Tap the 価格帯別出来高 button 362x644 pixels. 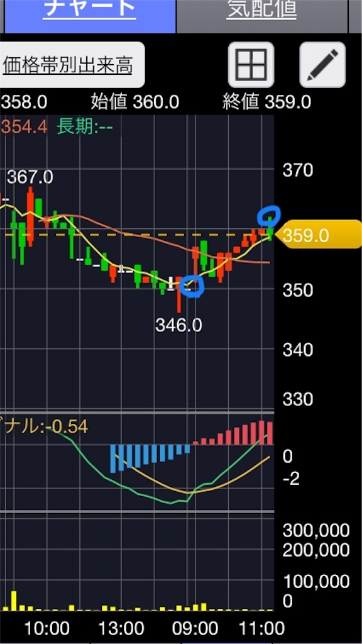pos(72,65)
